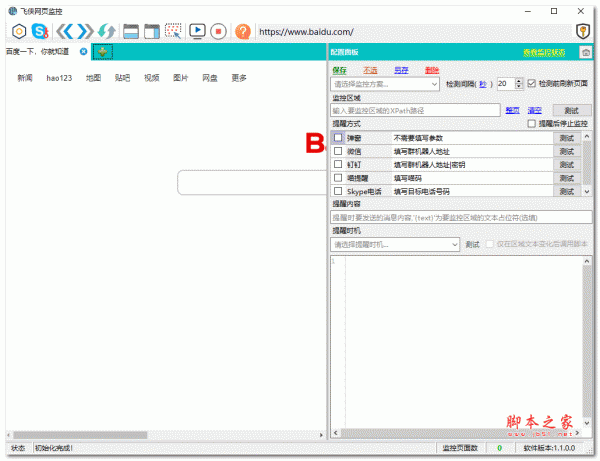Click the red 删除 link
This screenshot has height=461, width=600.
pyautogui.click(x=432, y=70)
